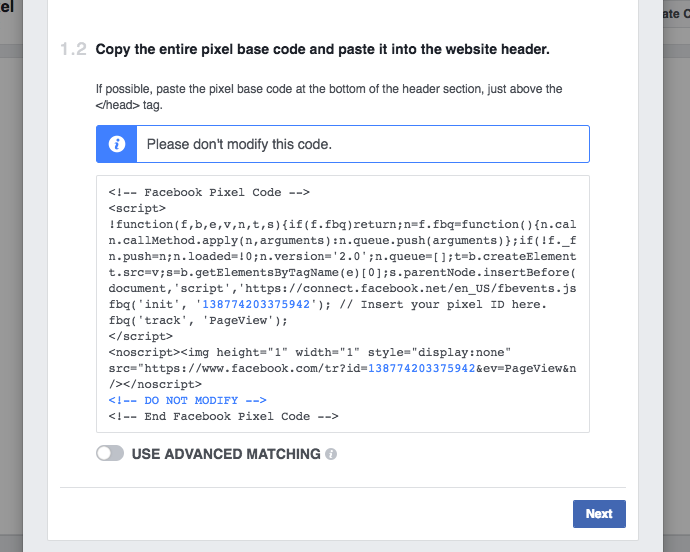This screenshot has height=552, width=690.
Task: Click the connect.facebook.net fbevents.js code line
Action: point(342,288)
